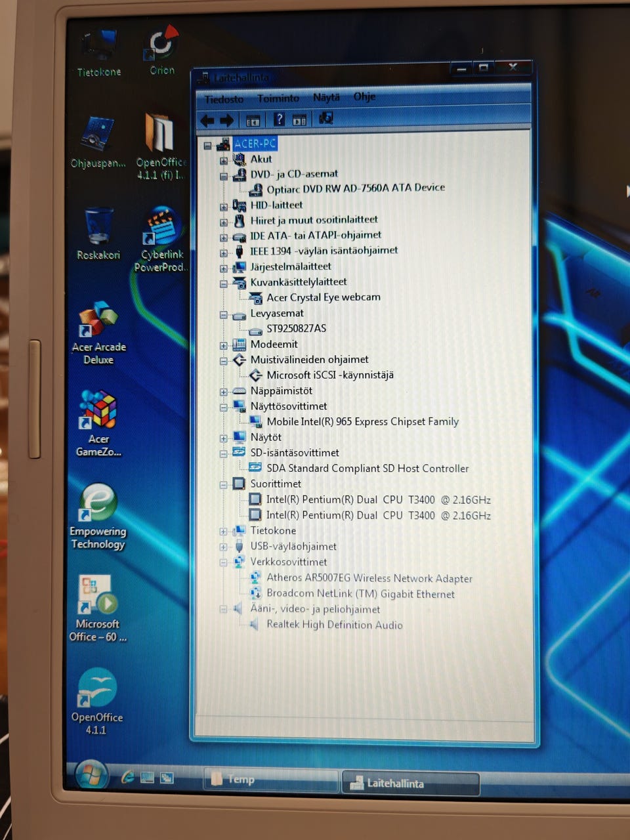Select the Acer GameZone shortcut
This screenshot has width=630, height=840.
[98, 423]
